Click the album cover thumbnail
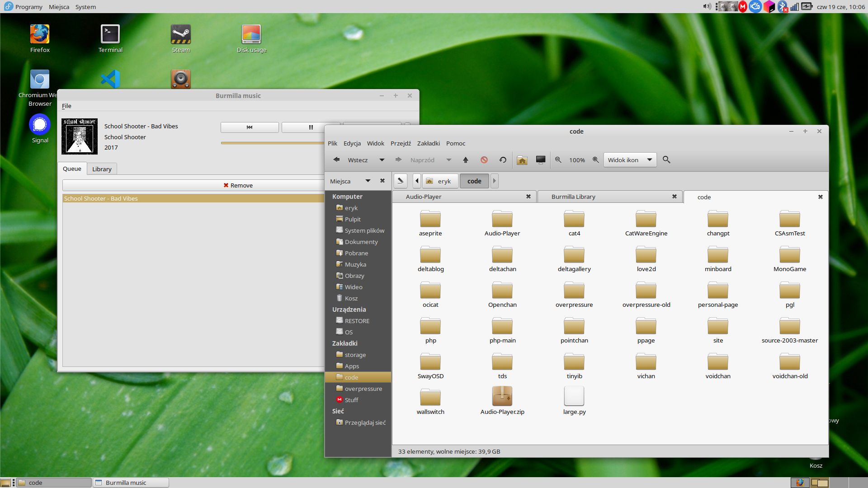 (x=80, y=136)
